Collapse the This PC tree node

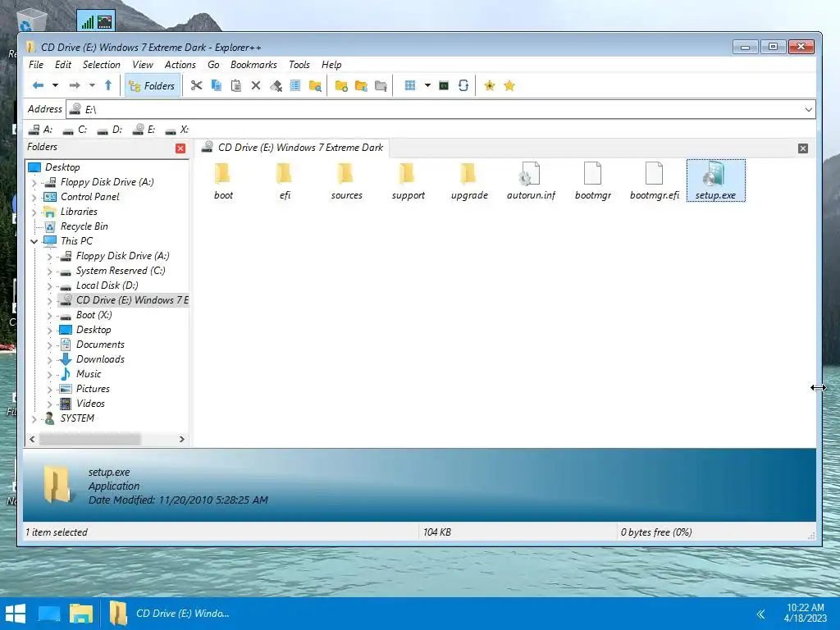pyautogui.click(x=34, y=242)
